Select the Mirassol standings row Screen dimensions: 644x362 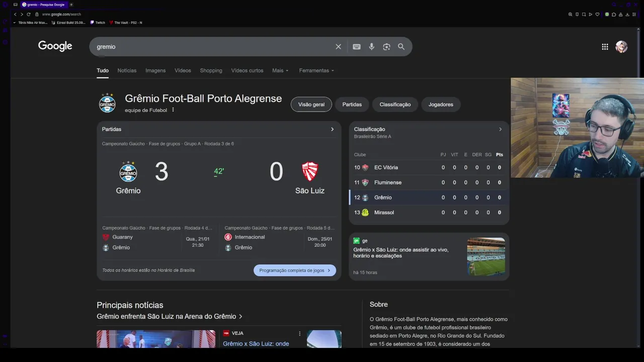coord(429,213)
